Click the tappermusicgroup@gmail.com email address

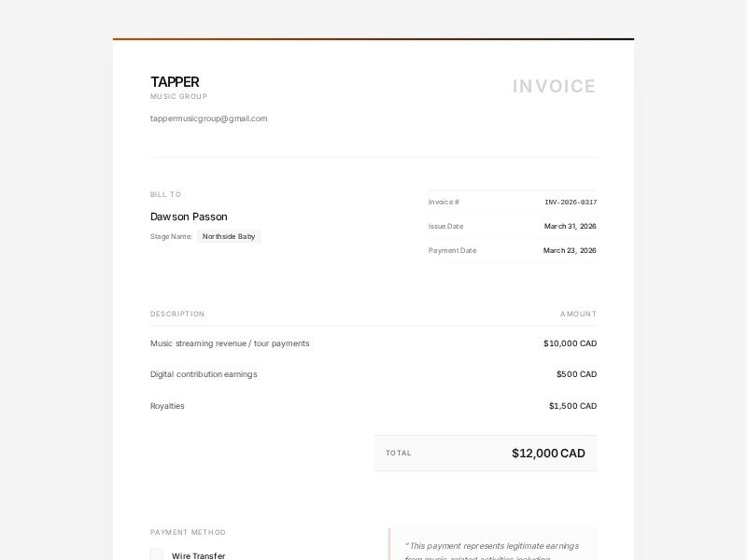tap(208, 119)
